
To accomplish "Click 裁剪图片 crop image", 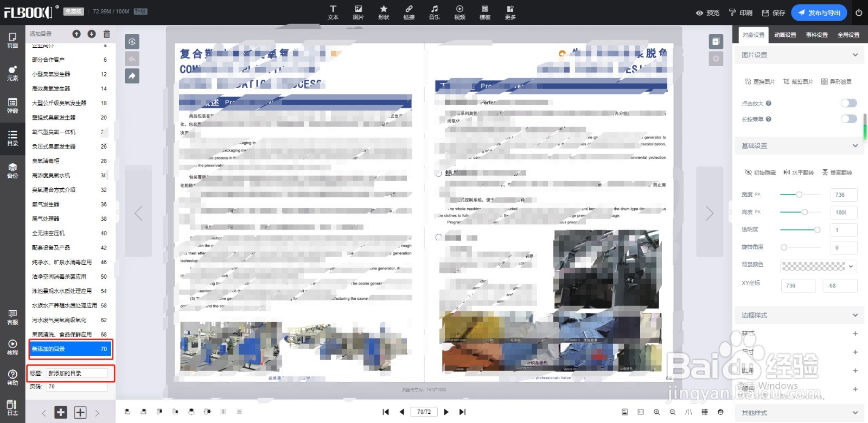I will [798, 82].
